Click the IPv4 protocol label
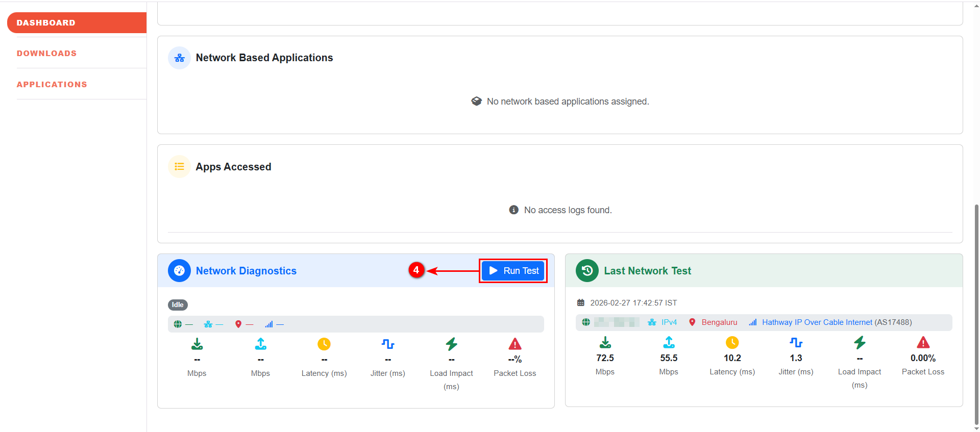Screen dimensions: 980x432 point(669,322)
